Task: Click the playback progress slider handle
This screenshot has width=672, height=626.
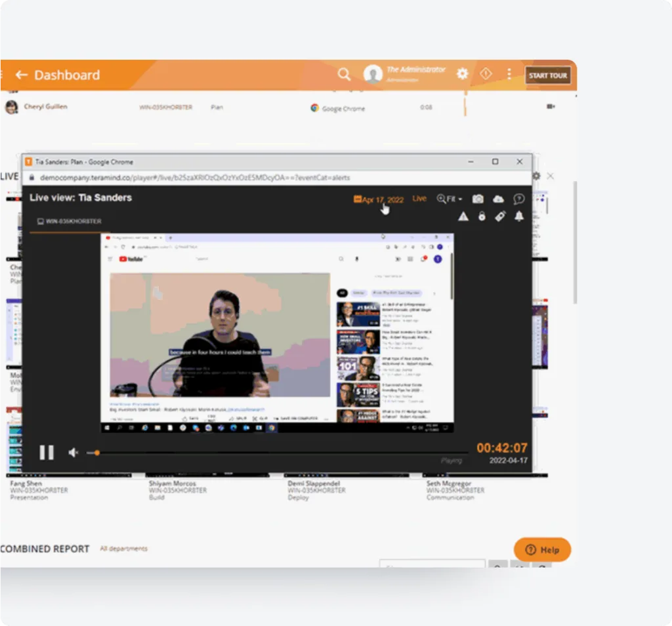Action: 97,453
